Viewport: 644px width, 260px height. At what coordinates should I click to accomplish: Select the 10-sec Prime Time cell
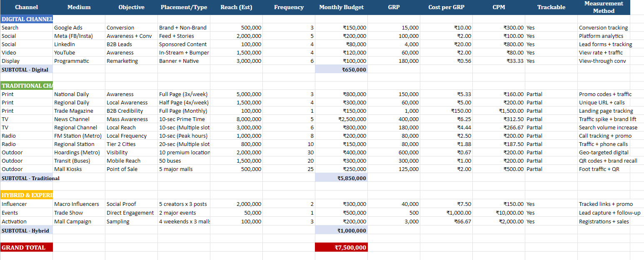click(x=184, y=119)
